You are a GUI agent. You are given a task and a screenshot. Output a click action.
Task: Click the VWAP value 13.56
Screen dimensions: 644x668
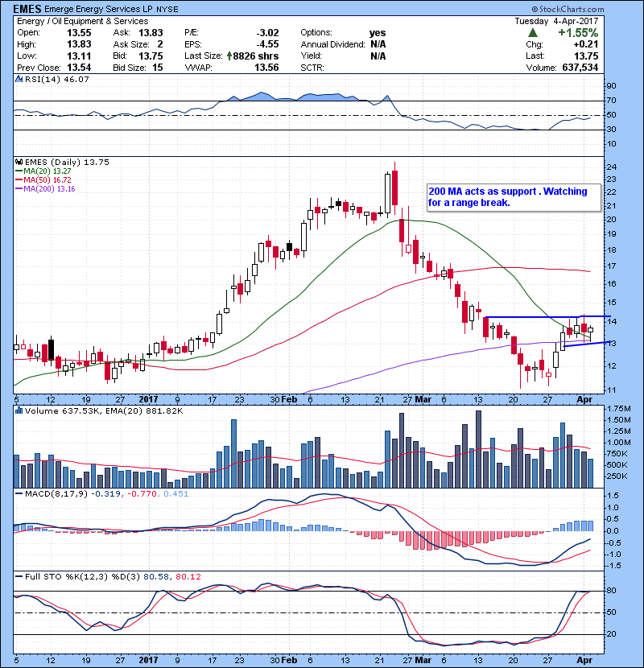(266, 68)
